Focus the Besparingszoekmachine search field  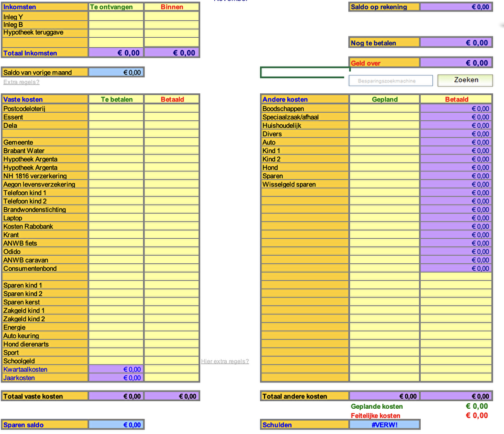(391, 81)
